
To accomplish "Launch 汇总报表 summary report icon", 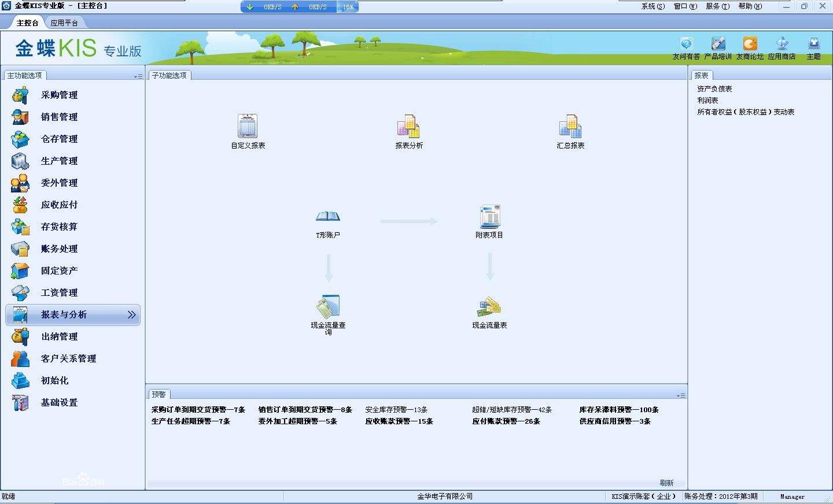I will [570, 126].
